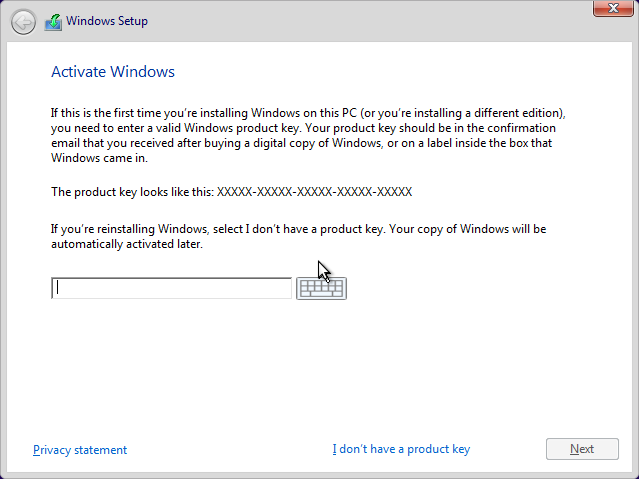
Task: Select the "Activate Windows" heading text
Action: pyautogui.click(x=113, y=71)
